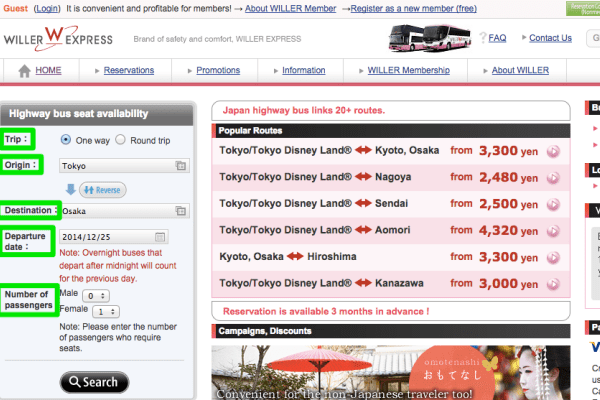
Task: Open the Male passenger count dropdown
Action: 96,296
